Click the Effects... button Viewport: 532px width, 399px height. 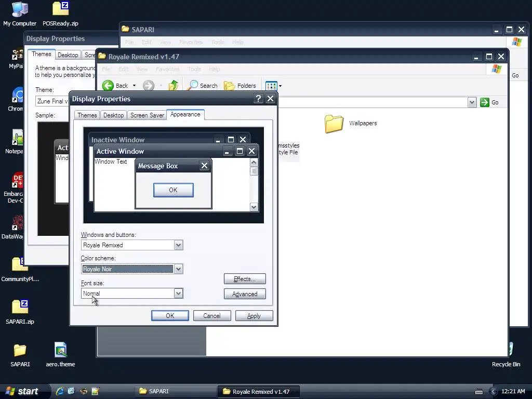[x=245, y=279]
